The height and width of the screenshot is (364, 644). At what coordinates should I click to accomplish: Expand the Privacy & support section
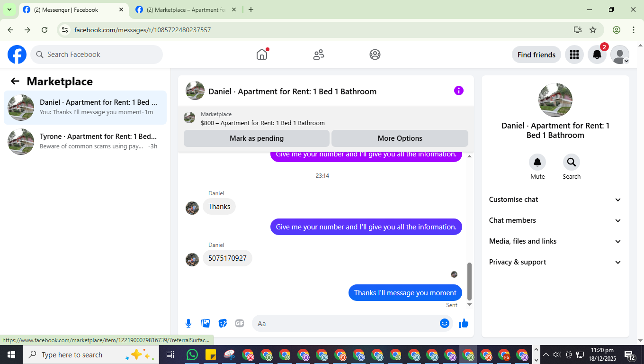pos(555,262)
